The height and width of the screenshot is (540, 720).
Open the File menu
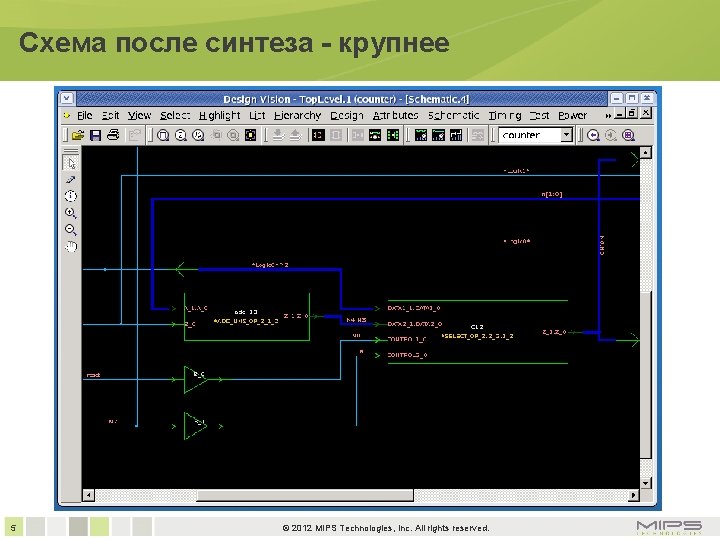click(84, 115)
